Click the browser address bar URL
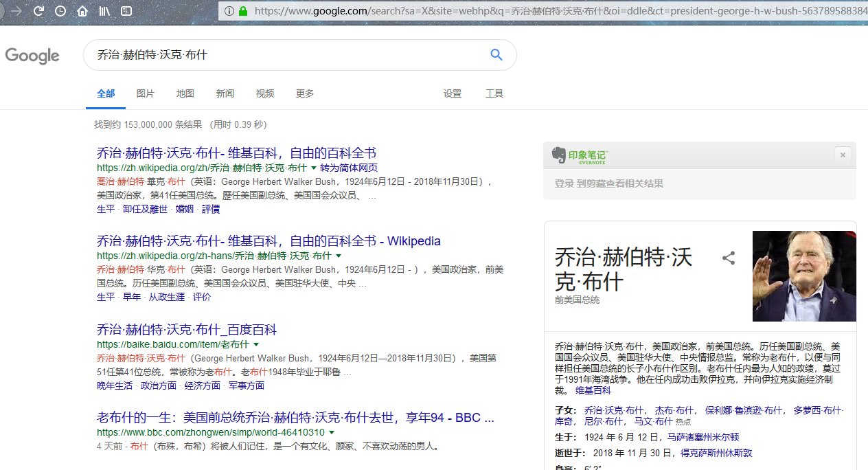Screen dimensions: 868x470 click(560, 11)
